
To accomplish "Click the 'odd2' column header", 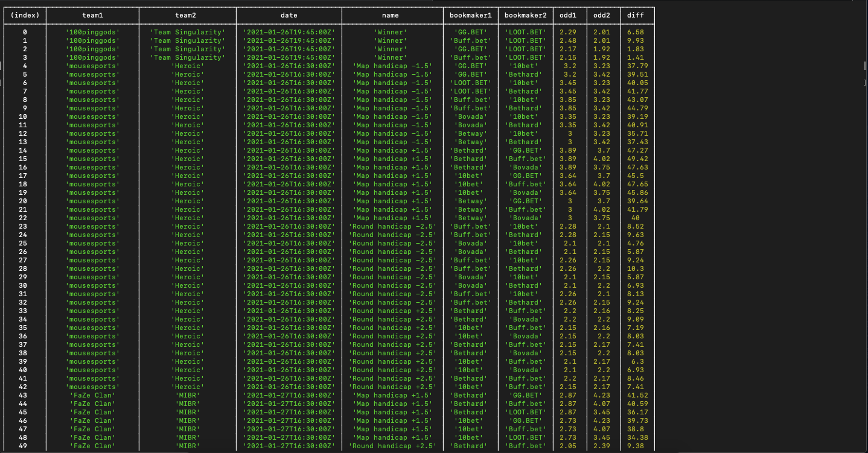I will (602, 15).
